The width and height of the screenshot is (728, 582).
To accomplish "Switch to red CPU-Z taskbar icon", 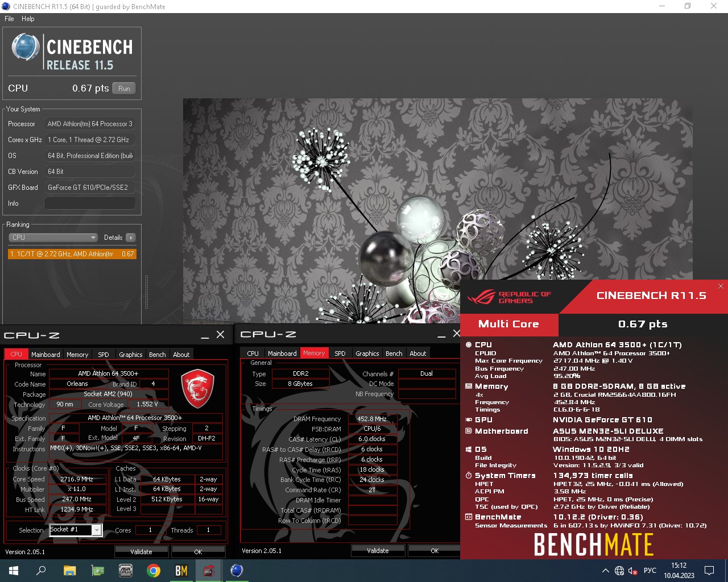I will (209, 571).
